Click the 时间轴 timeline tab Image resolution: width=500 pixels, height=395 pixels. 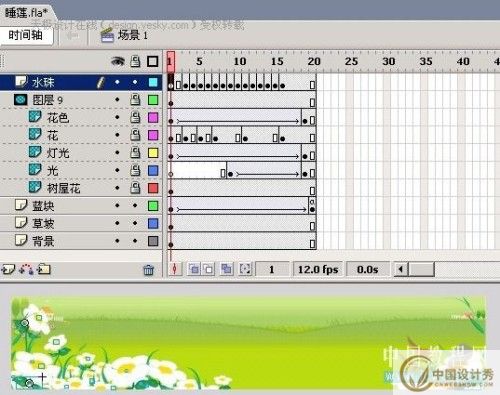[x=26, y=35]
